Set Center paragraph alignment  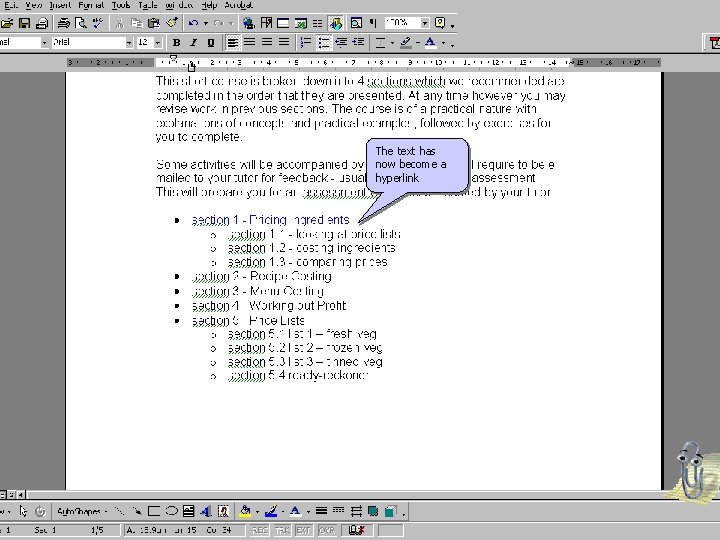[x=249, y=43]
